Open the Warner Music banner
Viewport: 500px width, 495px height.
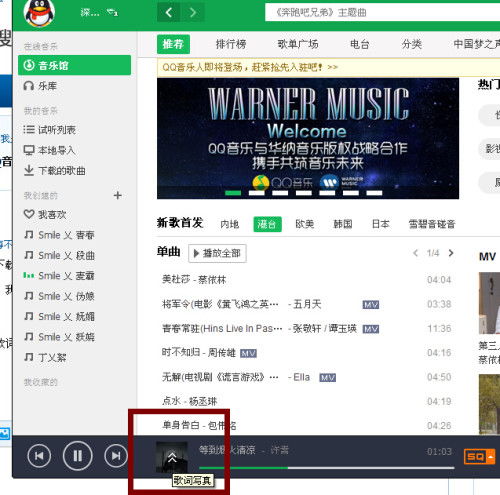308,138
